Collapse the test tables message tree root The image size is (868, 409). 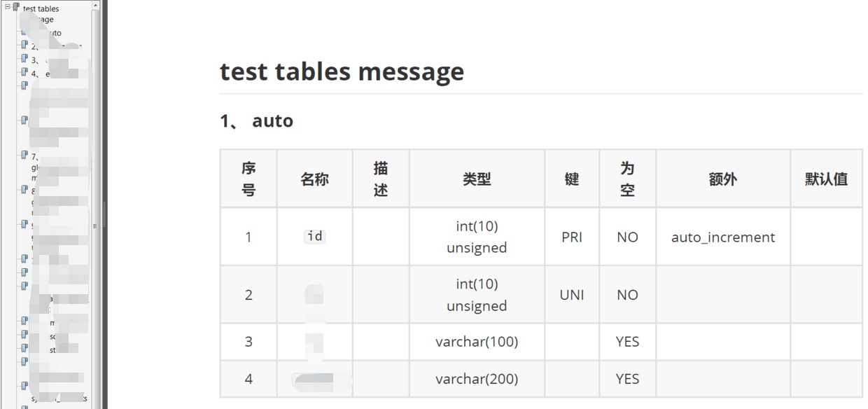pos(8,7)
